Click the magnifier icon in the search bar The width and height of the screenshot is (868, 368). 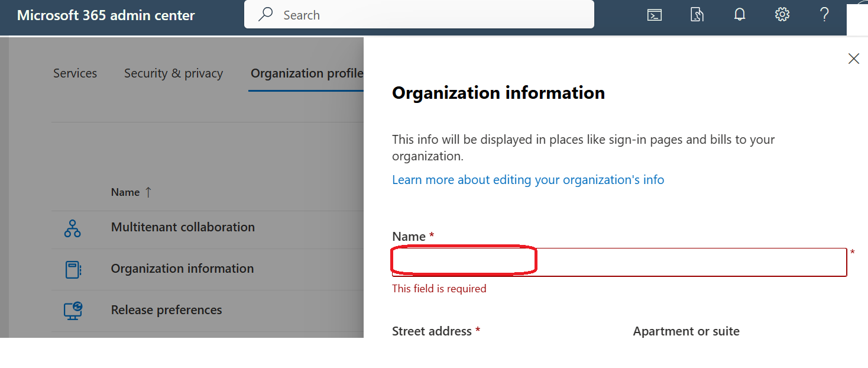click(x=265, y=14)
